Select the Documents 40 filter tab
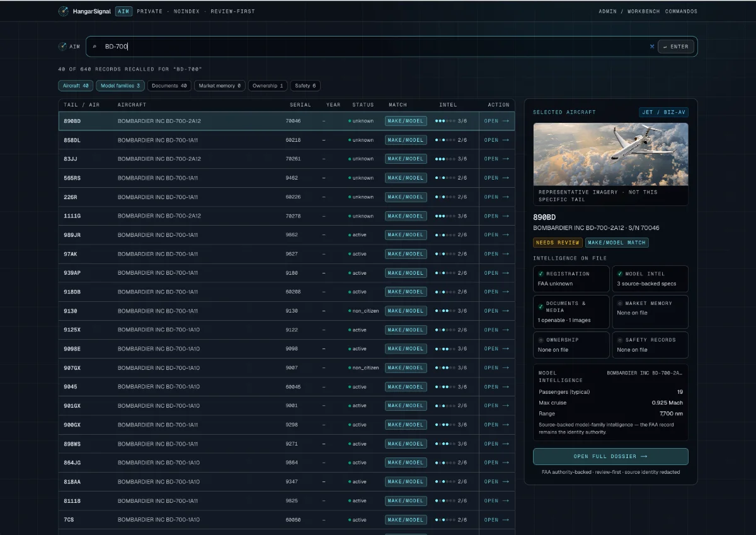This screenshot has height=535, width=756. point(169,86)
